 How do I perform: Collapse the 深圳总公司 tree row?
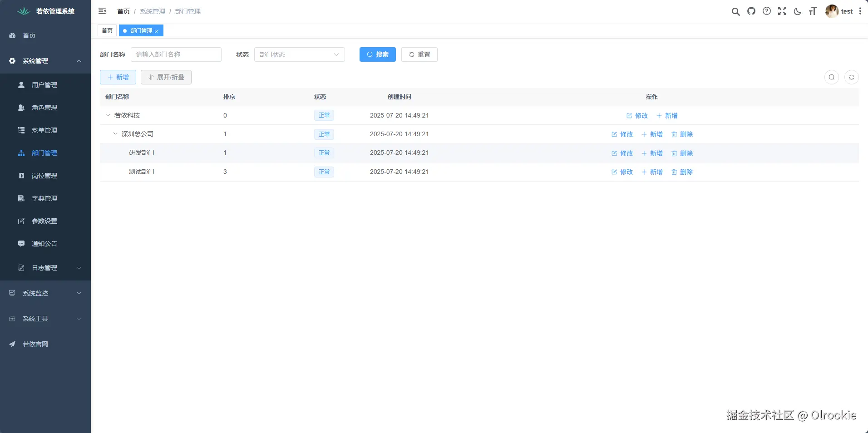pyautogui.click(x=115, y=134)
